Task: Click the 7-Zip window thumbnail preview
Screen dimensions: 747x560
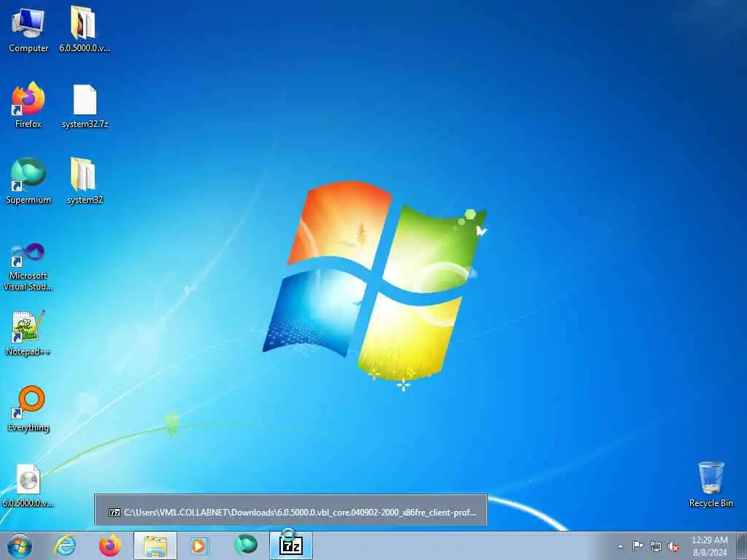Action: (291, 510)
